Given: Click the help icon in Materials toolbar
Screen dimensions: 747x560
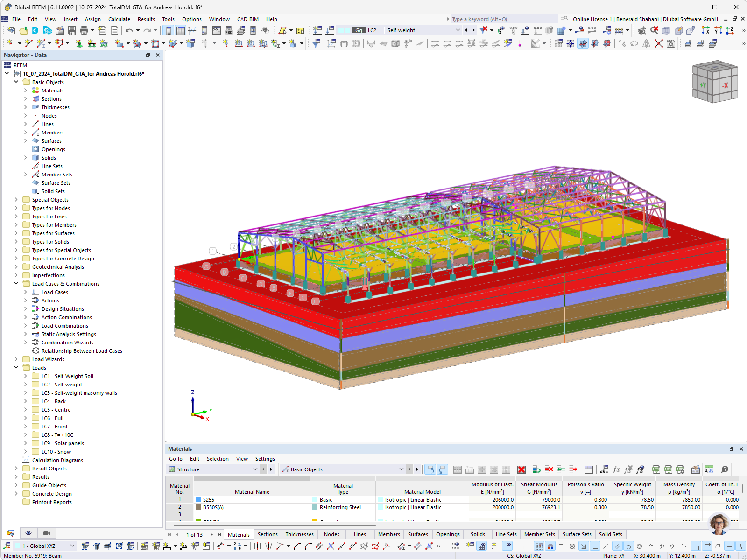Looking at the screenshot, I should 725,469.
